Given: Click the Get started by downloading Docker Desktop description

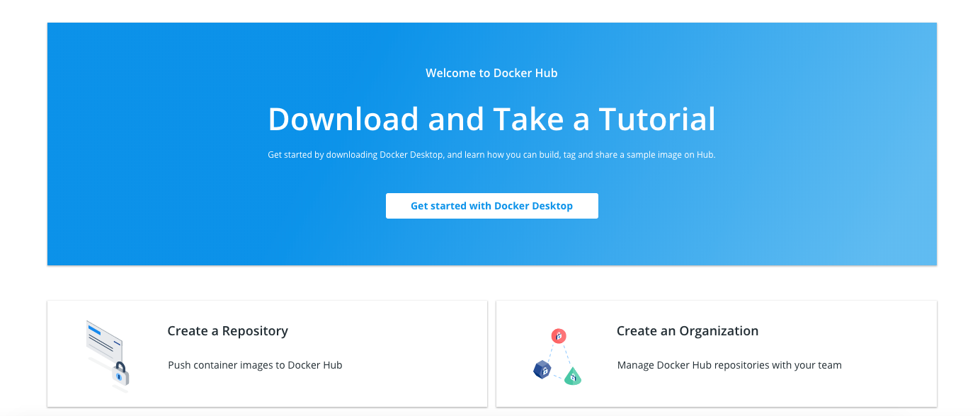Looking at the screenshot, I should coord(492,154).
